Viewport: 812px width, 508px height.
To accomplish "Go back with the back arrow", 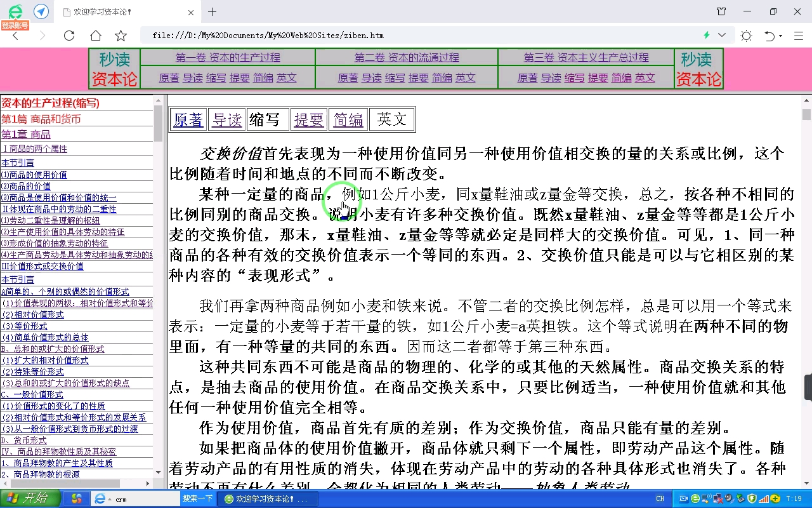I will click(16, 36).
